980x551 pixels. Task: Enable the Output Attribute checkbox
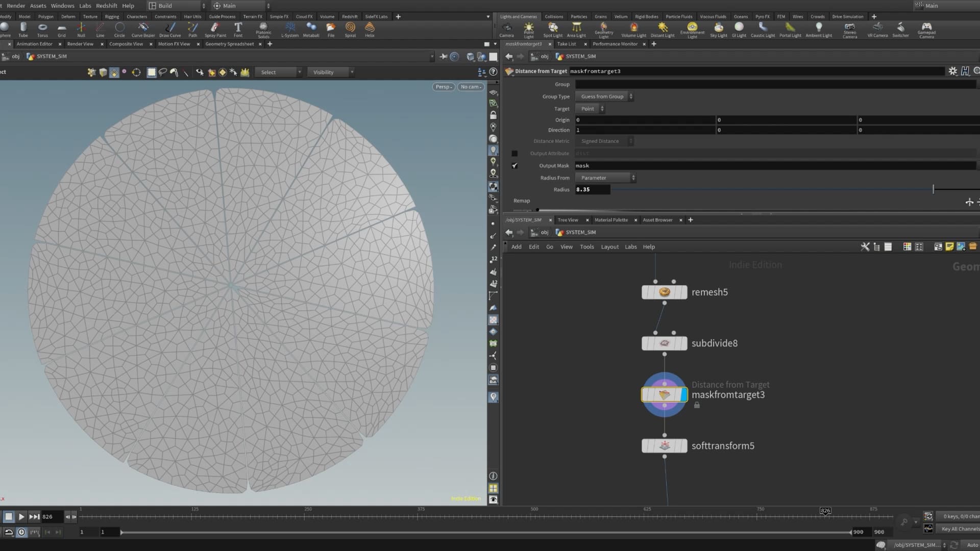point(514,154)
